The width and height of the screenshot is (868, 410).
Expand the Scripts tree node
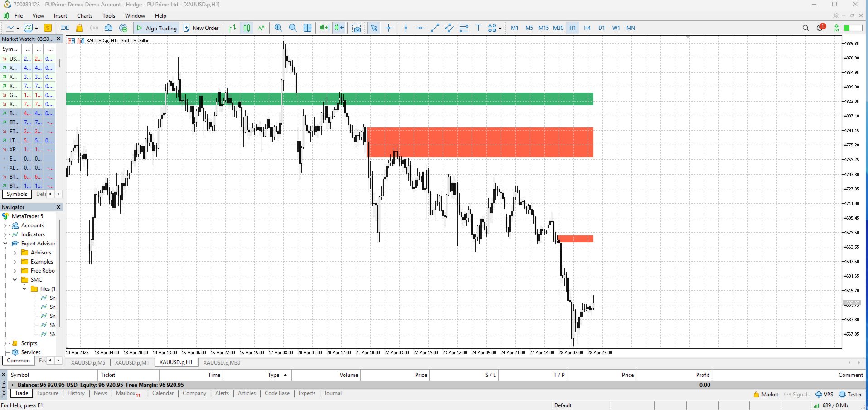click(x=5, y=343)
